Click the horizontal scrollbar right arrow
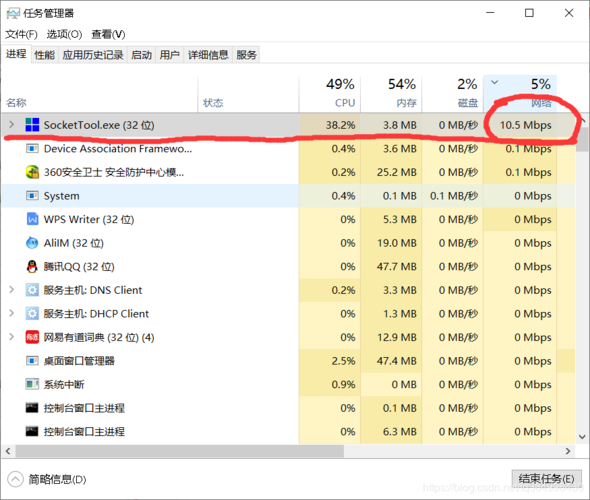 tap(568, 451)
